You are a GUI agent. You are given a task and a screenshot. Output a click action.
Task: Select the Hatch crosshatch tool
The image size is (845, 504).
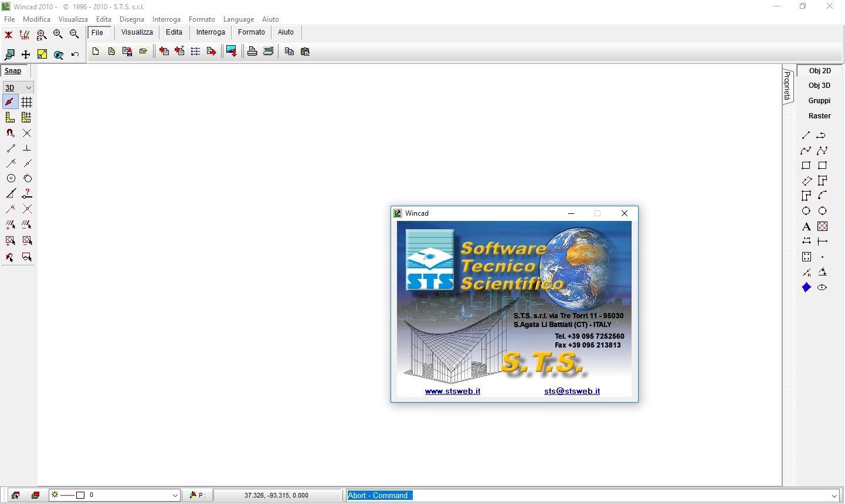[x=823, y=226]
